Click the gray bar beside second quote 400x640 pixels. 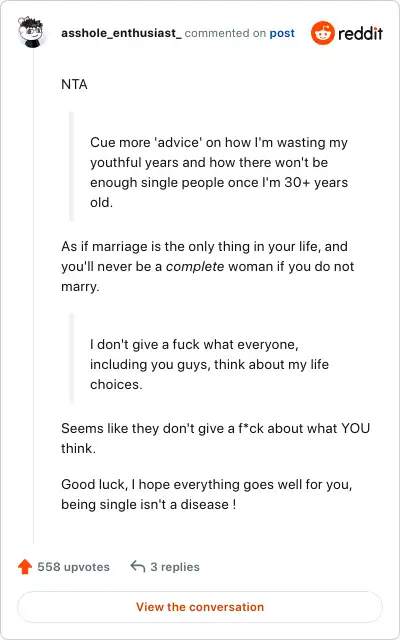71,358
